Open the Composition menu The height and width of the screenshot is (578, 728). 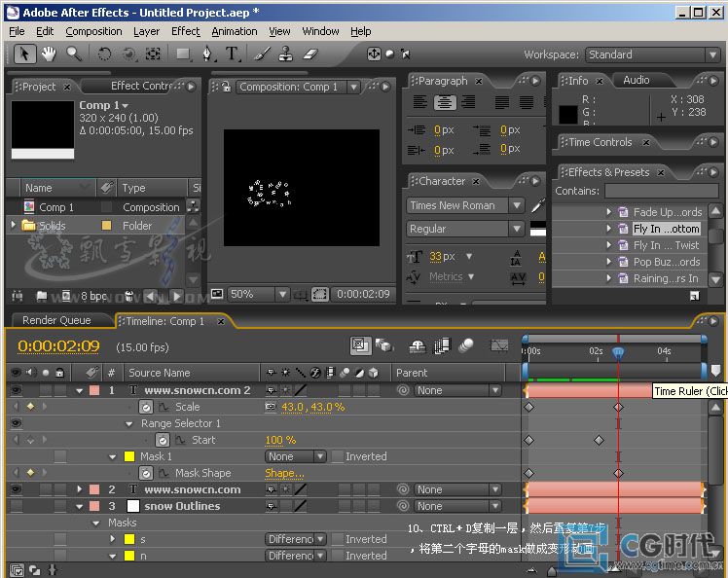93,31
